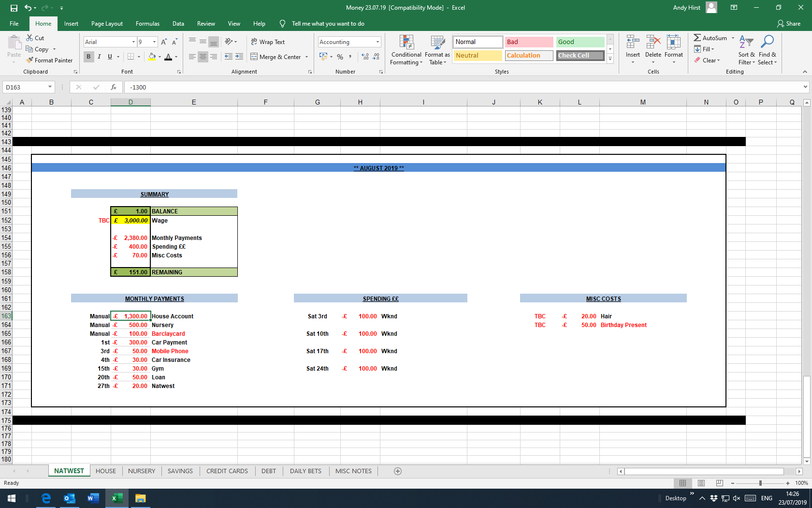Click the Merge & Center icon
Viewport: 812px width, 508px height.
(x=254, y=57)
